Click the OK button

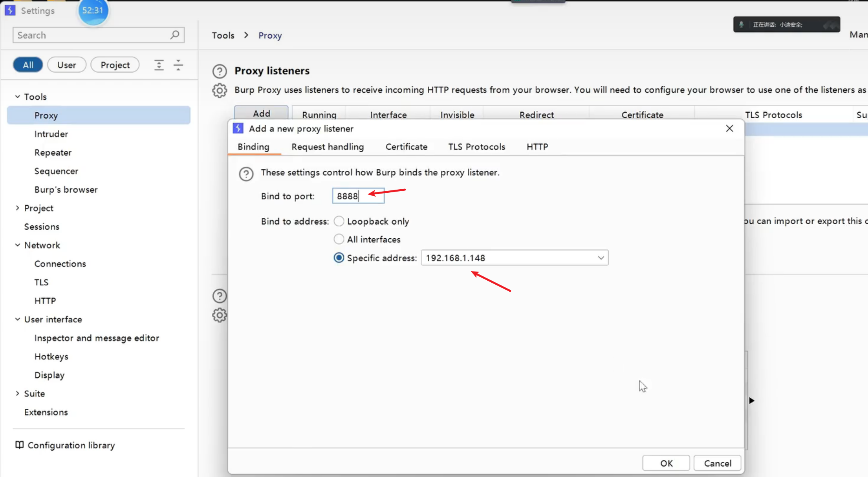pos(666,463)
